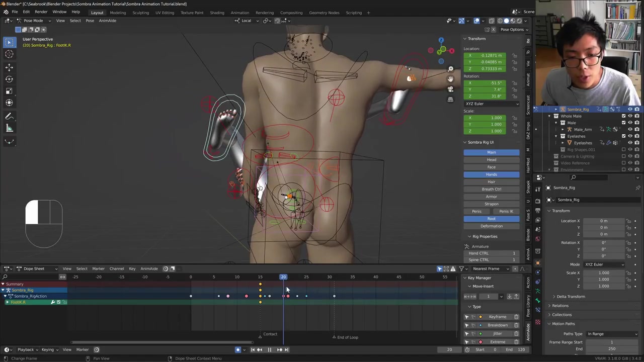Click the Hand CTRL slider
The image size is (644, 362).
pyautogui.click(x=491, y=253)
